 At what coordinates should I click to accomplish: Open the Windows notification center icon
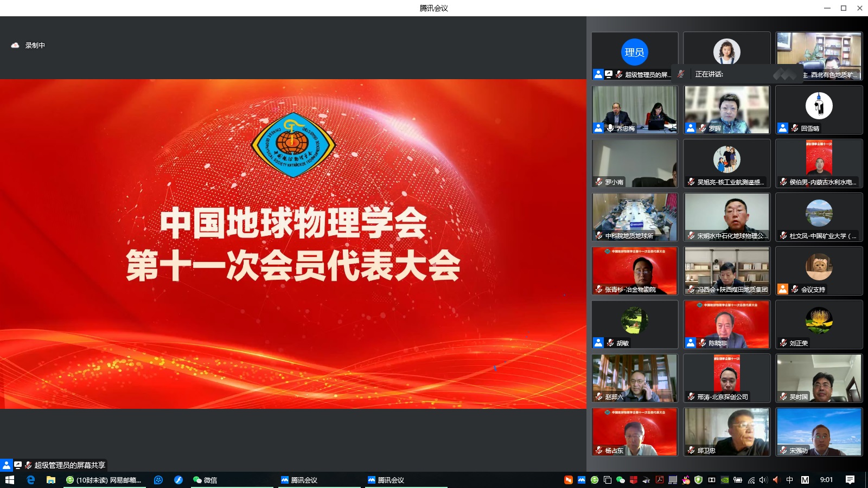(850, 480)
